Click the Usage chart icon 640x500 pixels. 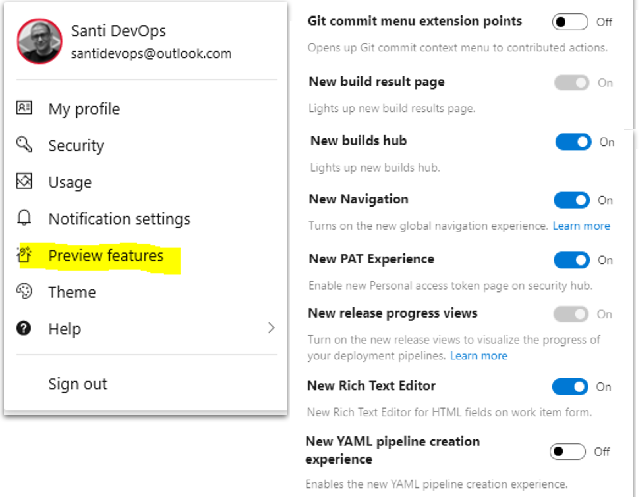coord(25,182)
